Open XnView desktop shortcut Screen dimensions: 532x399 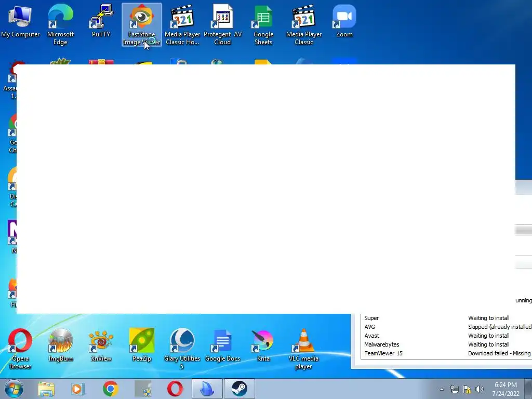coord(101,345)
